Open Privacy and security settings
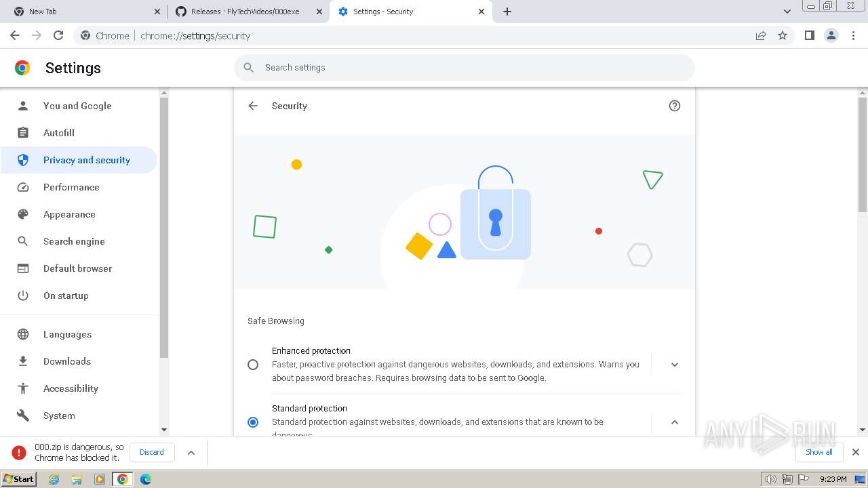 (79, 160)
